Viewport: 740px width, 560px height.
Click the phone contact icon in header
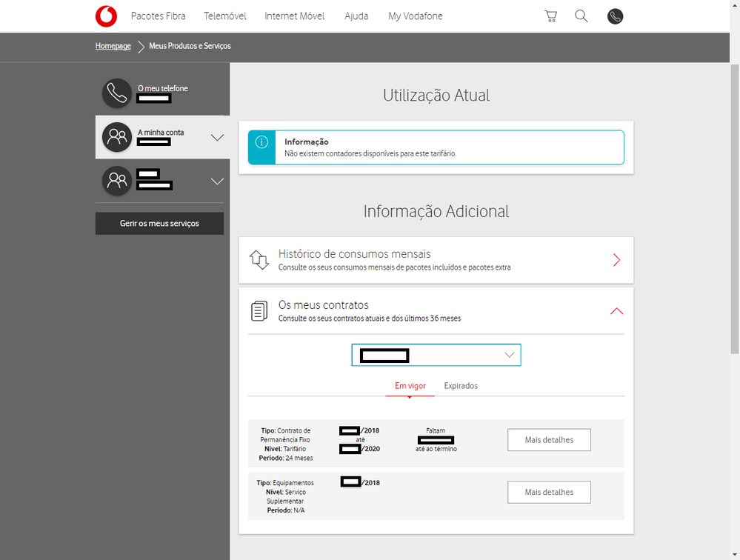coord(615,16)
